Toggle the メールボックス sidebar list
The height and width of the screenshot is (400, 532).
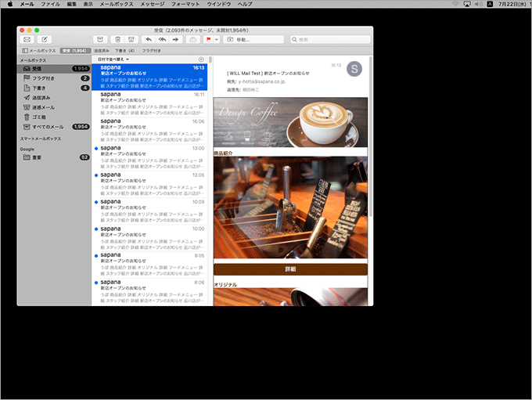35,50
